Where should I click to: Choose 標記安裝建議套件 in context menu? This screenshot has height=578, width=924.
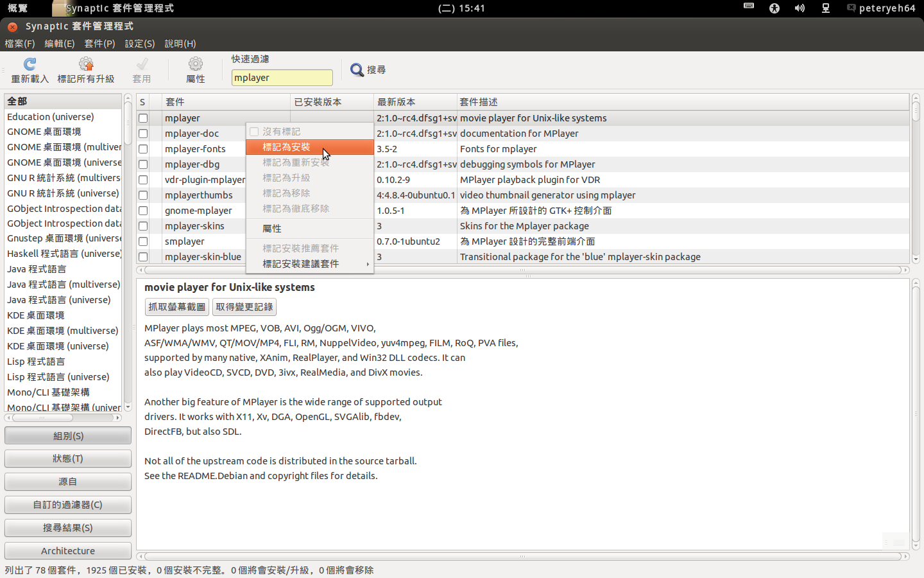tap(310, 264)
